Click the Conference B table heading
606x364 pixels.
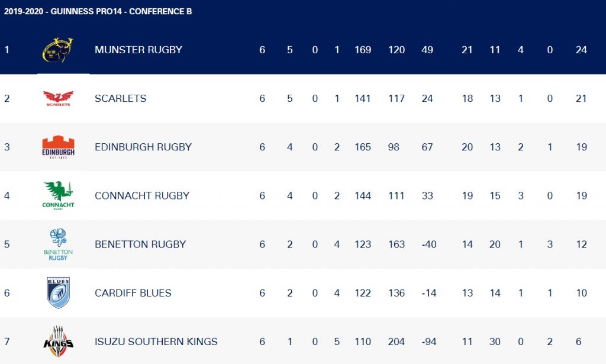98,11
